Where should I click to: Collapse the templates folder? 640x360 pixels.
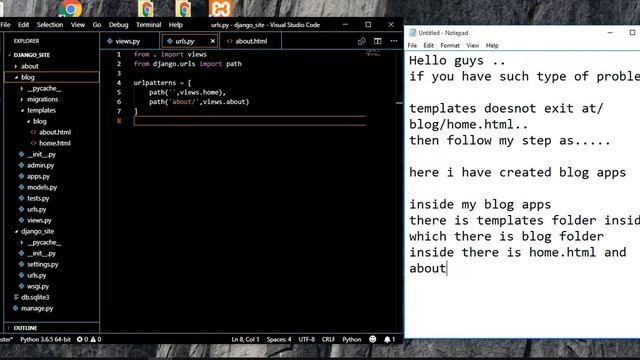[x=41, y=110]
